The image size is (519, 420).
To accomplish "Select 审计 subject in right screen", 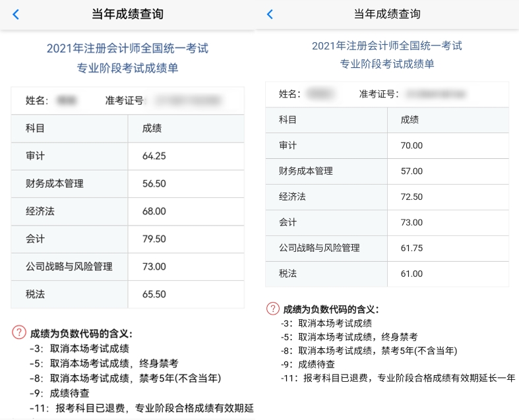I will point(288,145).
